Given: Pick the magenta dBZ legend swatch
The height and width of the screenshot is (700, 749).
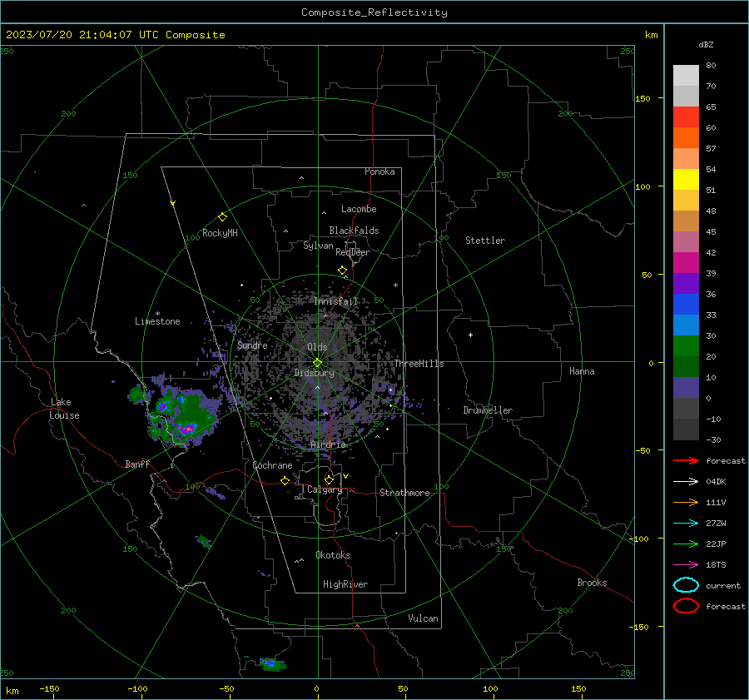Looking at the screenshot, I should coord(686,263).
